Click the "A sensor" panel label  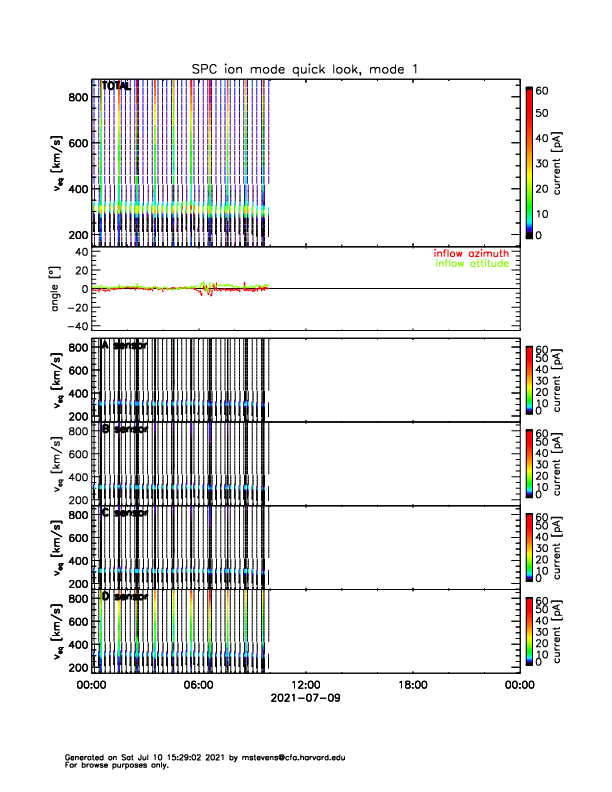tap(124, 345)
